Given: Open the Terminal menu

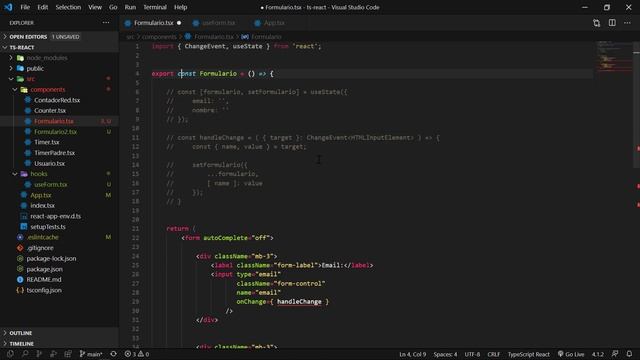Looking at the screenshot, I should point(155,7).
